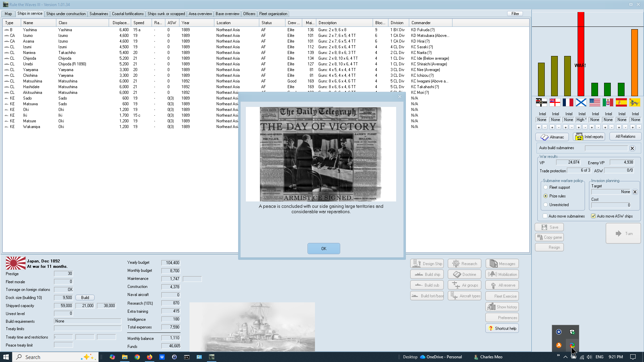This screenshot has width=644, height=362.
Task: Increase intel on the United States
Action: [x=592, y=127]
